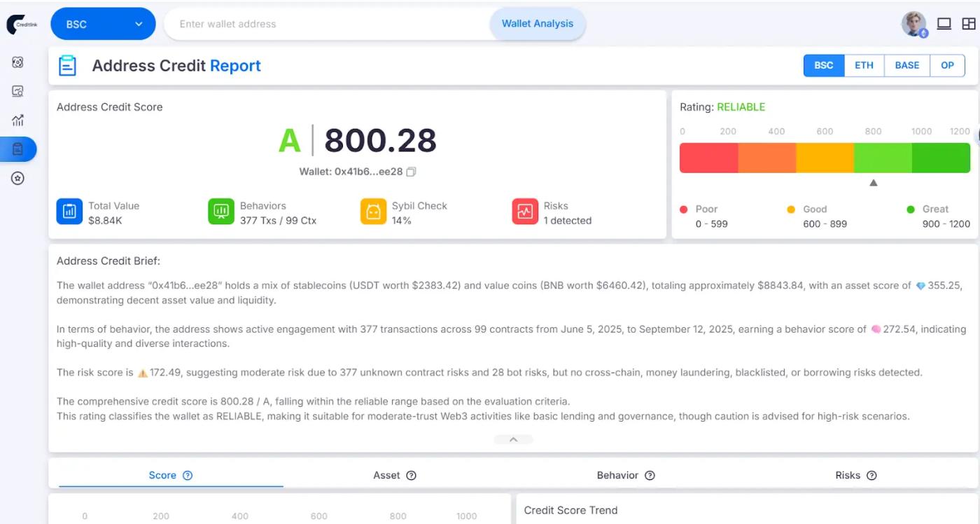Click the user profile avatar
Viewport: 980px width, 524px height.
(x=913, y=24)
